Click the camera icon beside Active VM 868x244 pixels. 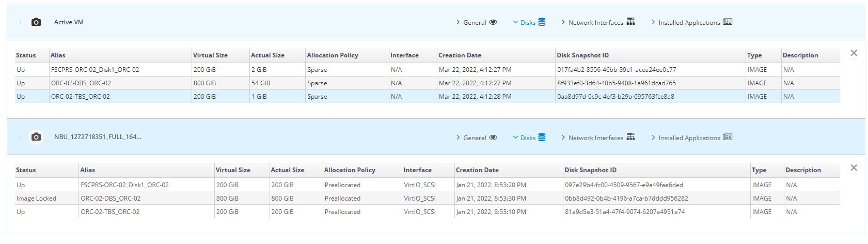(36, 22)
